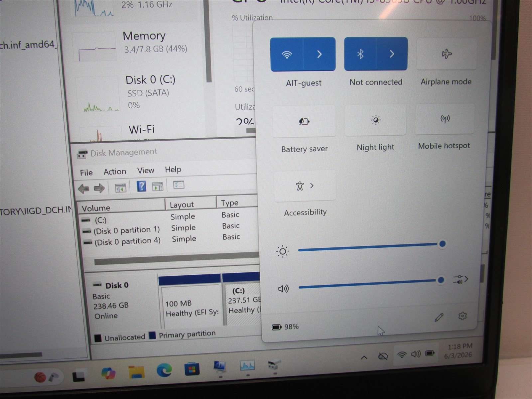Mute sound via speaker icon beside volume slider
Image resolution: width=532 pixels, height=399 pixels.
click(283, 289)
